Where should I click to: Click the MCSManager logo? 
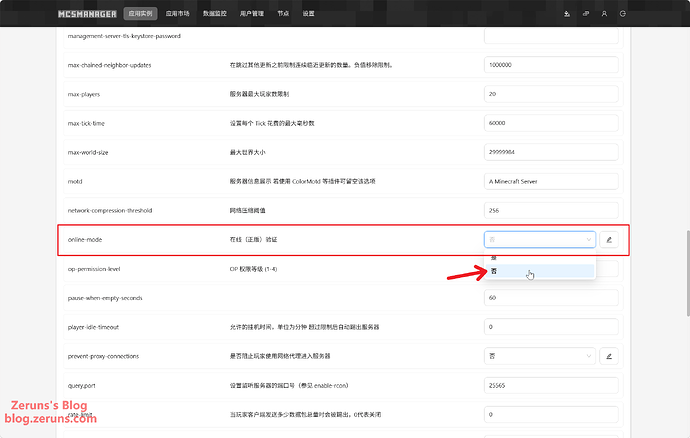tap(87, 14)
